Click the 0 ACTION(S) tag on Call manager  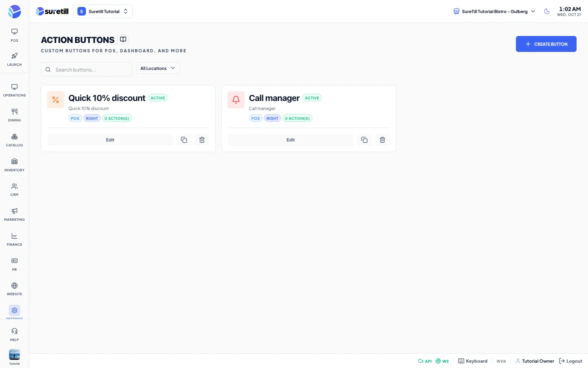297,119
